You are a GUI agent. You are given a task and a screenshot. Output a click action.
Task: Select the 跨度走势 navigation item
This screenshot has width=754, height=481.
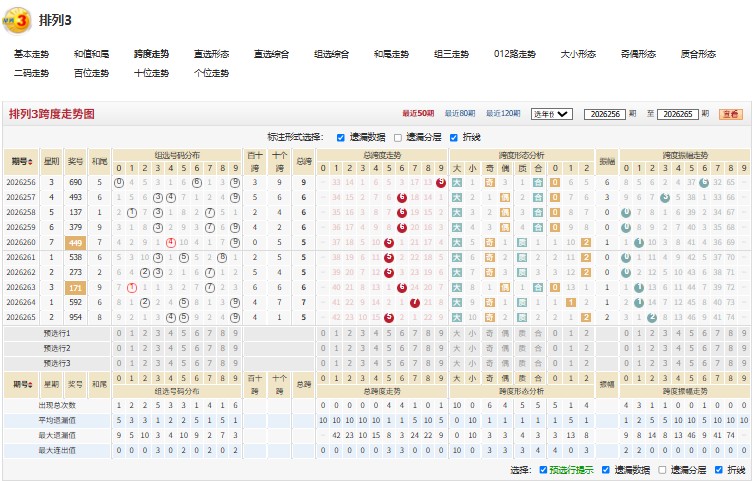[151, 54]
